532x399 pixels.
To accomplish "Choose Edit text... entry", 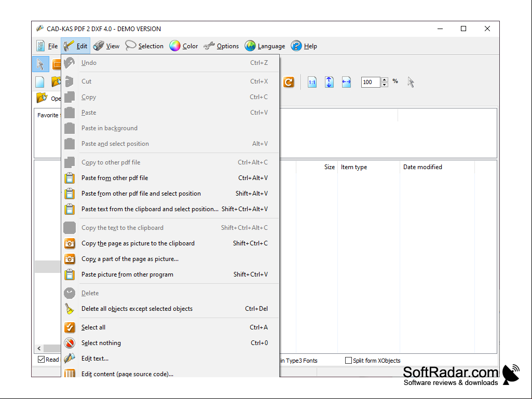I will tap(171, 359).
